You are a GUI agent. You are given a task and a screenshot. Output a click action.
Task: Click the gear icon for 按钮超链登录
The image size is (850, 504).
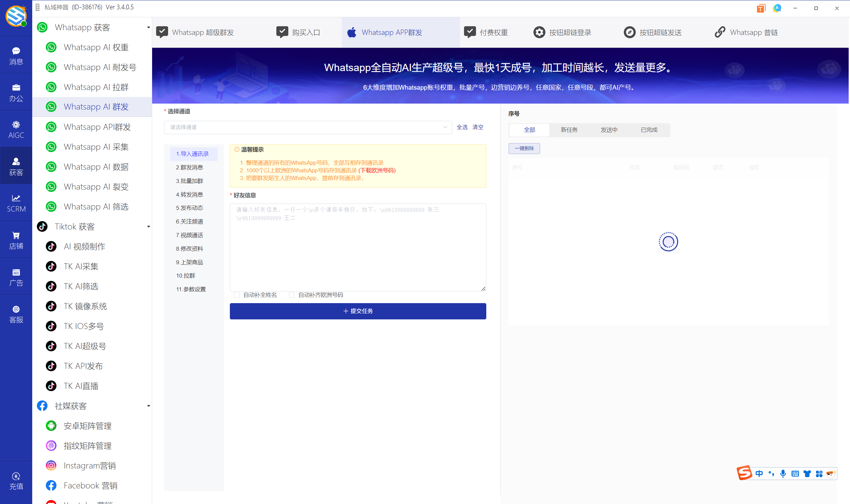[x=539, y=32]
